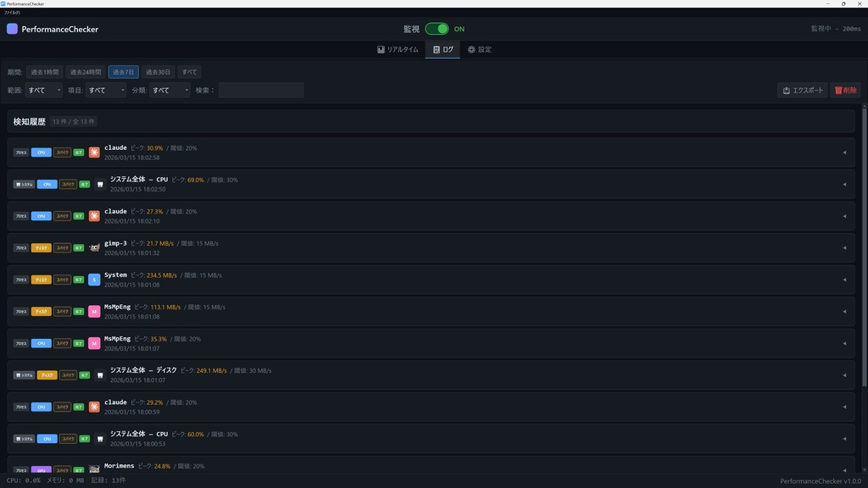This screenshot has height=488, width=868.
Task: Click the system icon in 18:02:50 CPU entry
Action: (100, 184)
